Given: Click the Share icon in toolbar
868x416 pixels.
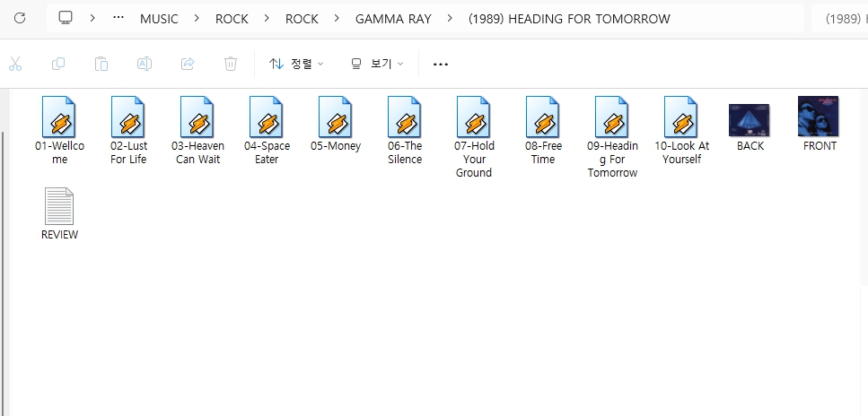Looking at the screenshot, I should [188, 64].
